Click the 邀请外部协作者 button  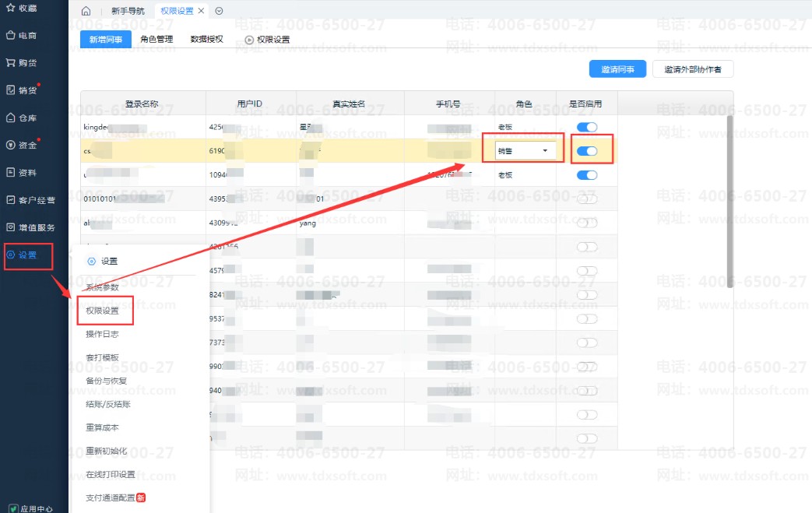pyautogui.click(x=692, y=69)
